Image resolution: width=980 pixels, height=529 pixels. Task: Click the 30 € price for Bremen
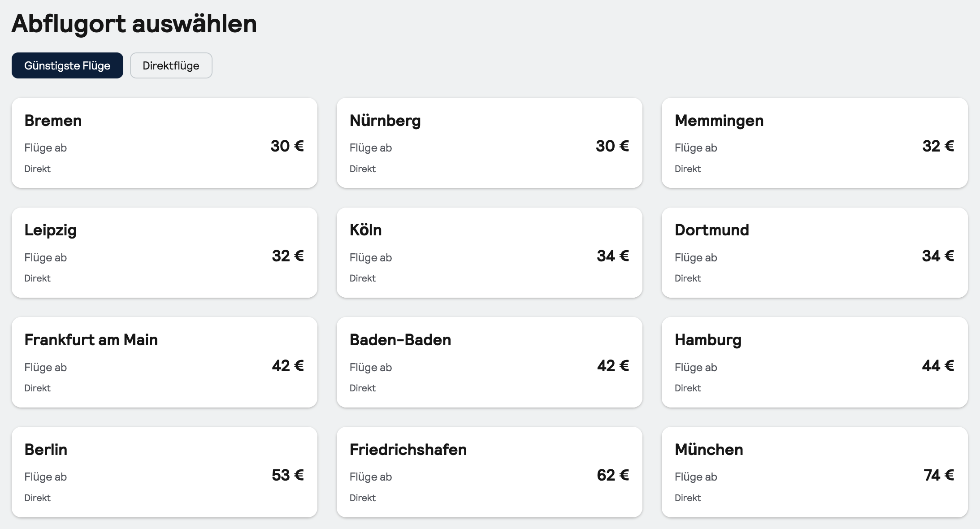coord(287,146)
